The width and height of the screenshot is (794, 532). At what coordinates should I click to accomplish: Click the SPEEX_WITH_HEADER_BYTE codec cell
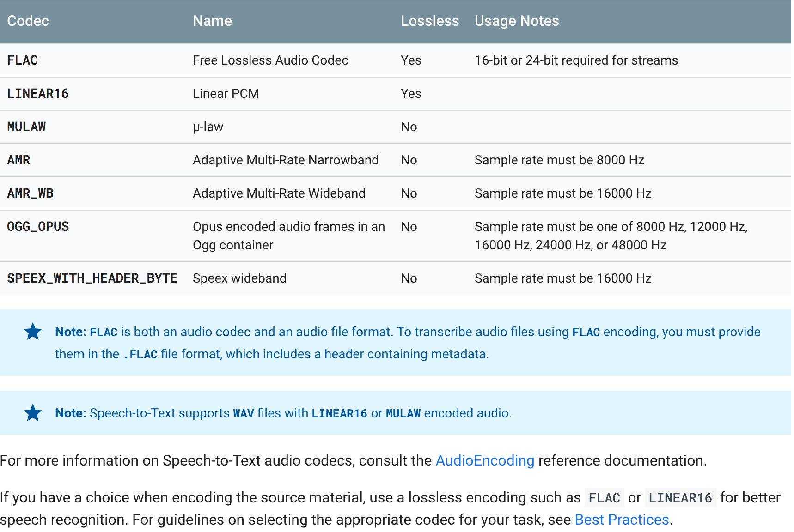coord(92,278)
